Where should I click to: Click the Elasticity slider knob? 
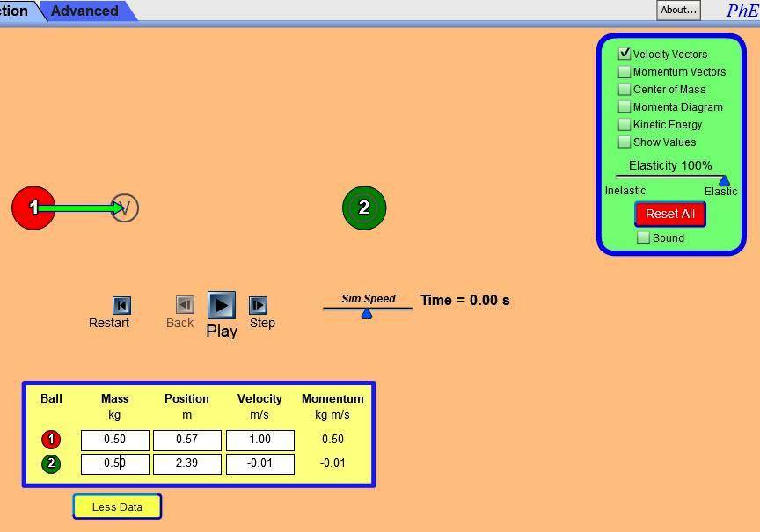click(x=724, y=181)
